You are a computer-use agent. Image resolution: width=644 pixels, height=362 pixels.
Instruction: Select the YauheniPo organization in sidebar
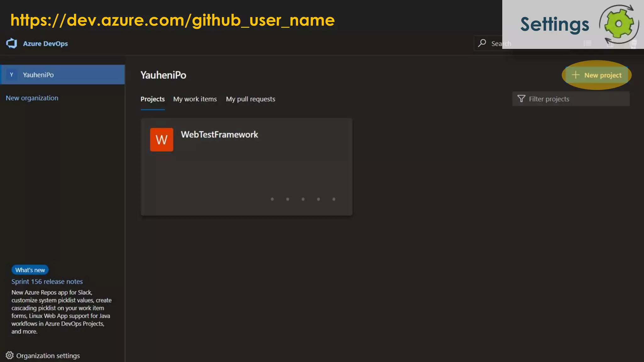tap(63, 74)
